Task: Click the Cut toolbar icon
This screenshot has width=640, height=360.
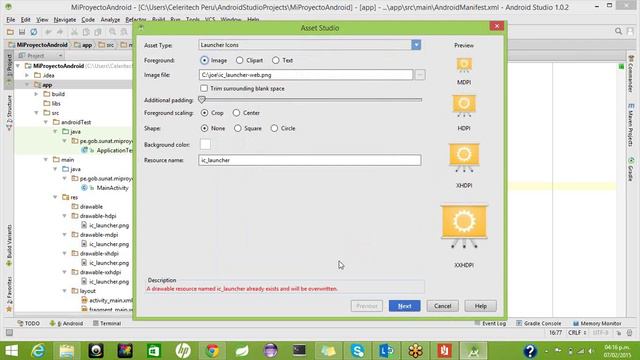Action: (x=74, y=32)
